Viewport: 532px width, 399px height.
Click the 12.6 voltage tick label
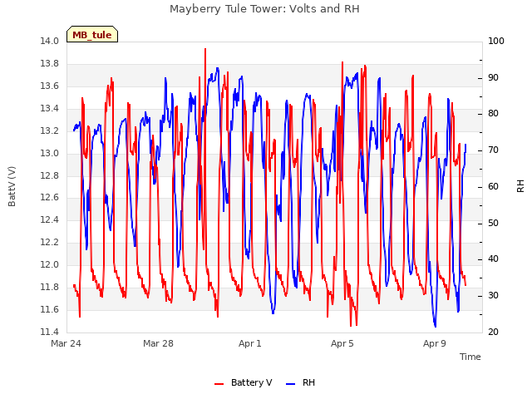50,198
